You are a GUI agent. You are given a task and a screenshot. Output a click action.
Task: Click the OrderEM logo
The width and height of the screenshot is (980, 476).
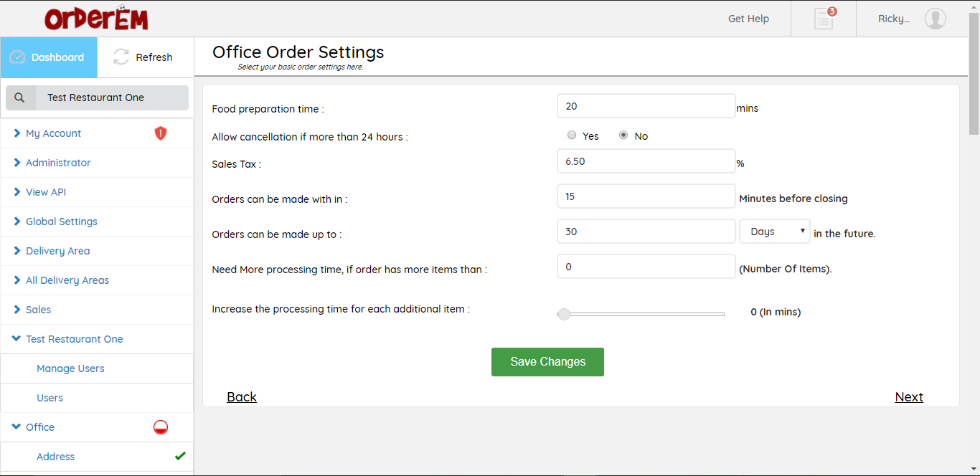[96, 19]
